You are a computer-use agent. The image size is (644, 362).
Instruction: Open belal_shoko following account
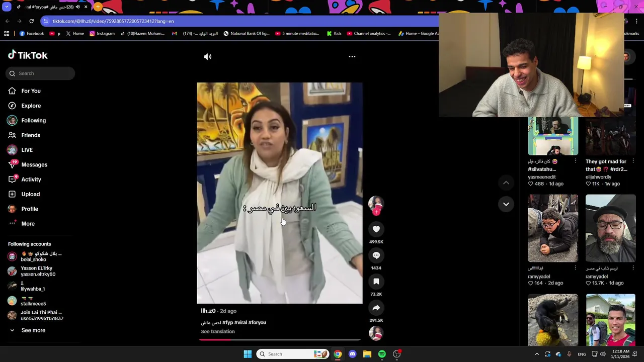(x=35, y=256)
